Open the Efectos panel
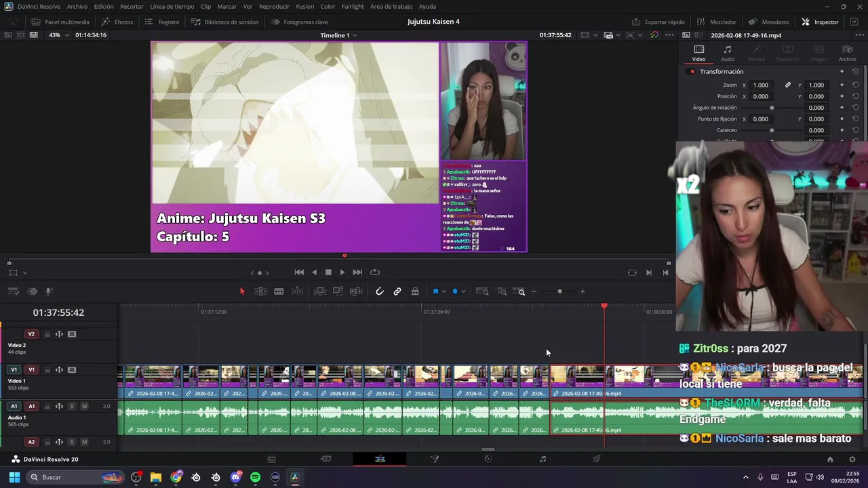The height and width of the screenshot is (488, 868). (x=117, y=22)
